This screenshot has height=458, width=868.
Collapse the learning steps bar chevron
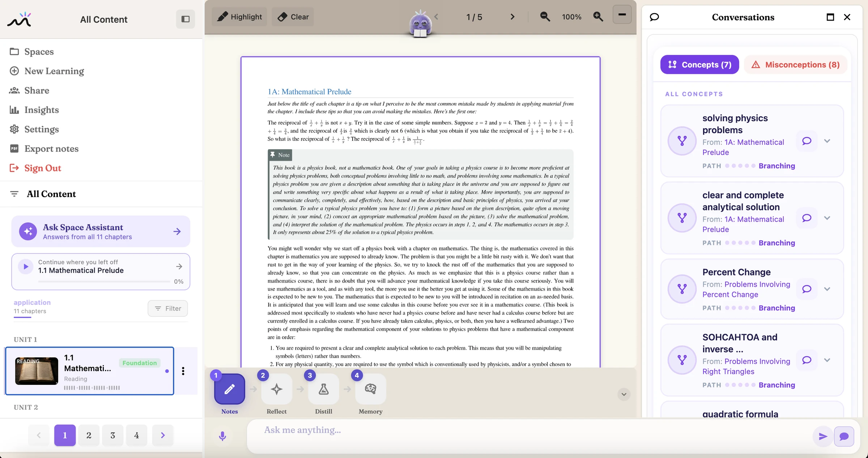coord(624,394)
